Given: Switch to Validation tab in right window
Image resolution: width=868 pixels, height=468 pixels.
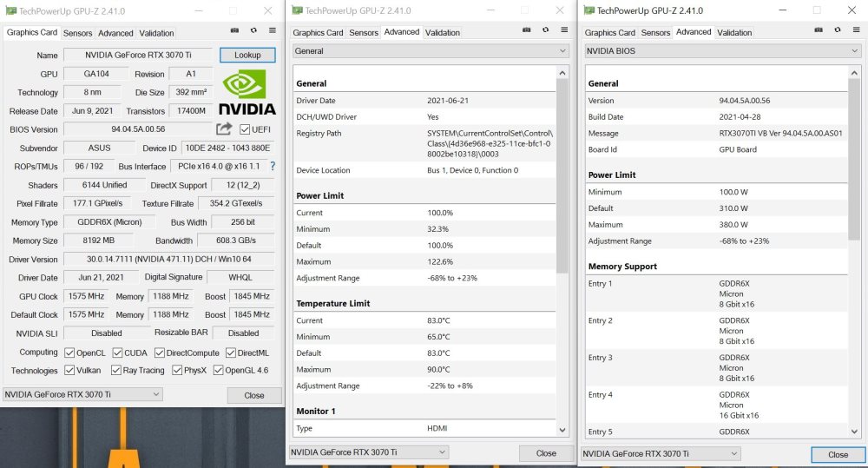Looking at the screenshot, I should (734, 33).
